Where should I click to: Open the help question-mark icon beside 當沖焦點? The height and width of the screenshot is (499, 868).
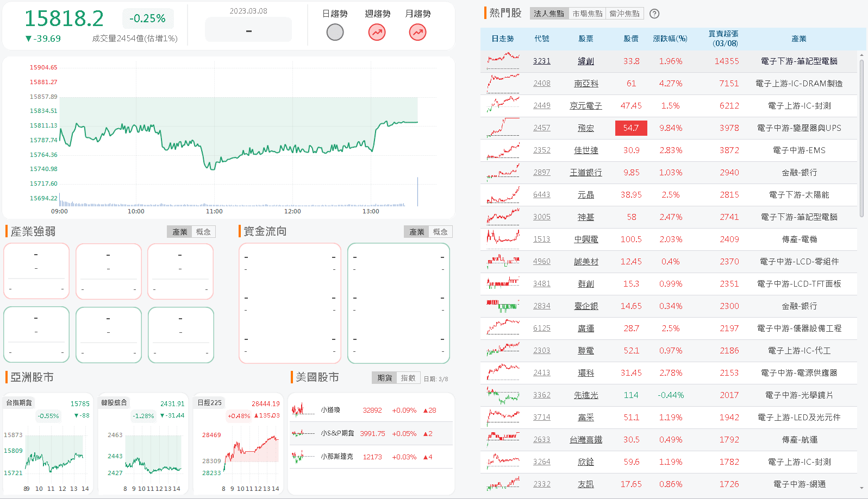654,14
